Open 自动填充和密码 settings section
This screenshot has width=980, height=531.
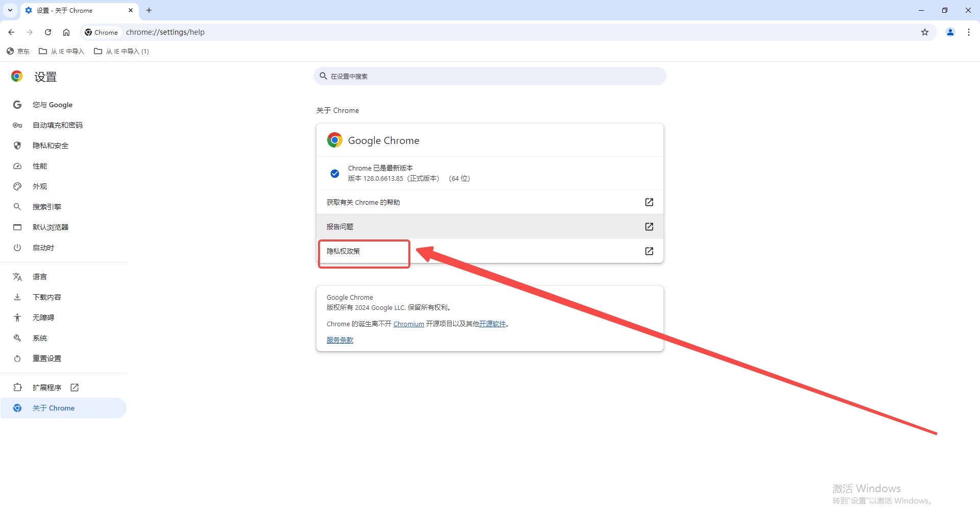(x=64, y=125)
